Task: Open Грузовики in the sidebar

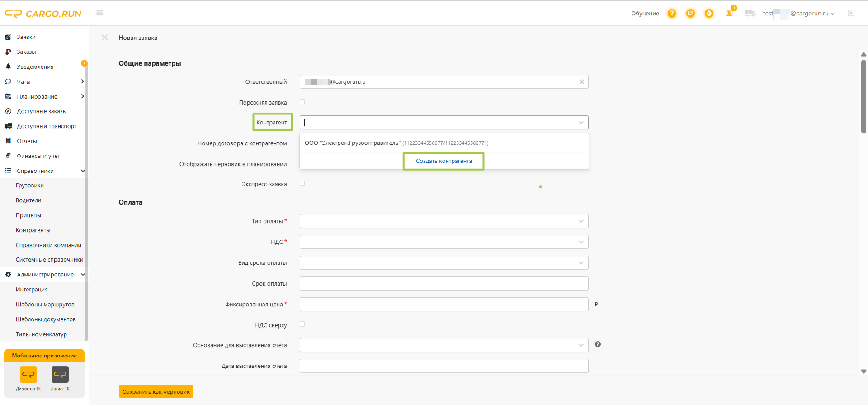Action: 30,186
